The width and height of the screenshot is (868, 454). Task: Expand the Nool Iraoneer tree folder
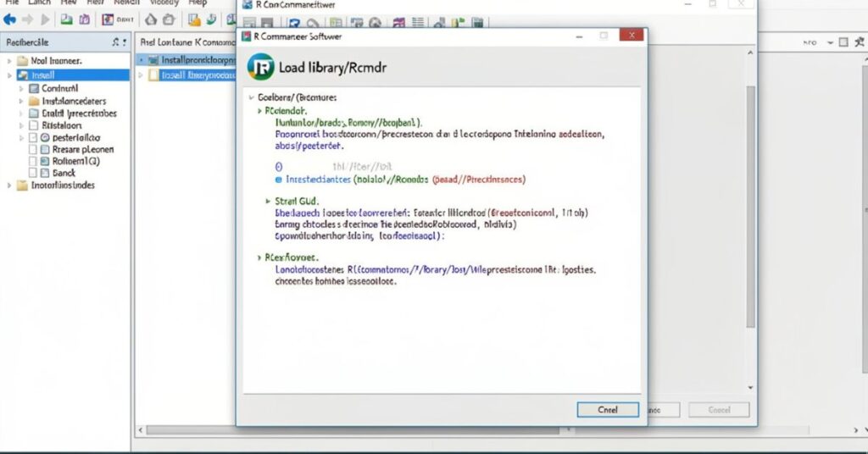click(8, 61)
